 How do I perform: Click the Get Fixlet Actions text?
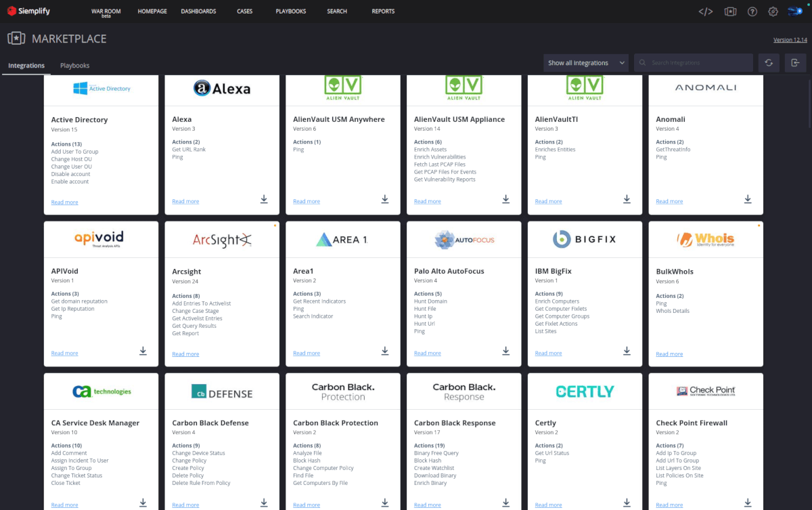(556, 324)
